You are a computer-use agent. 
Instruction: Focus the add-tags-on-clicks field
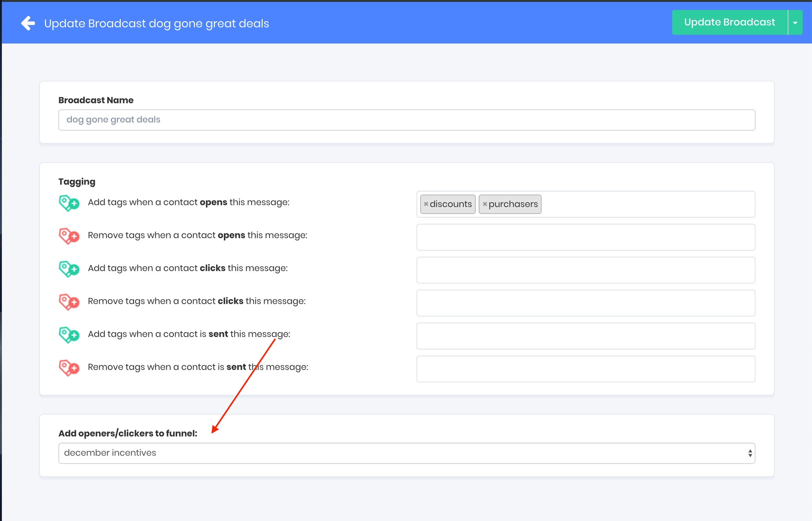point(585,270)
